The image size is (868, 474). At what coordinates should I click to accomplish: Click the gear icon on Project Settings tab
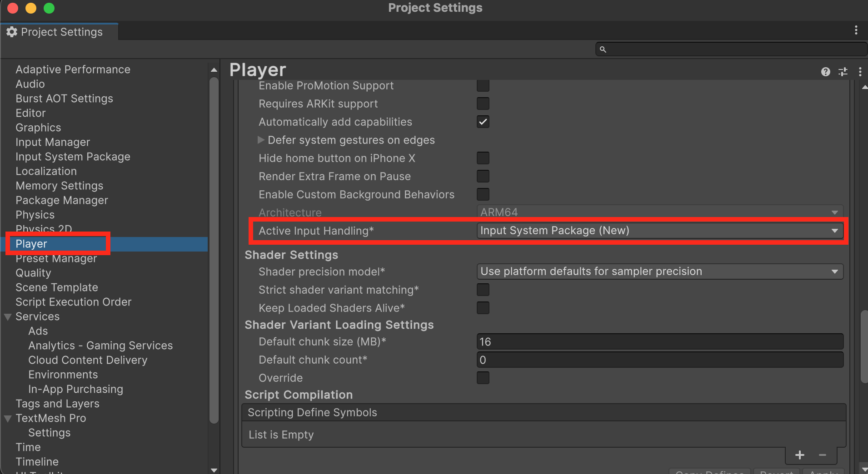coord(11,31)
